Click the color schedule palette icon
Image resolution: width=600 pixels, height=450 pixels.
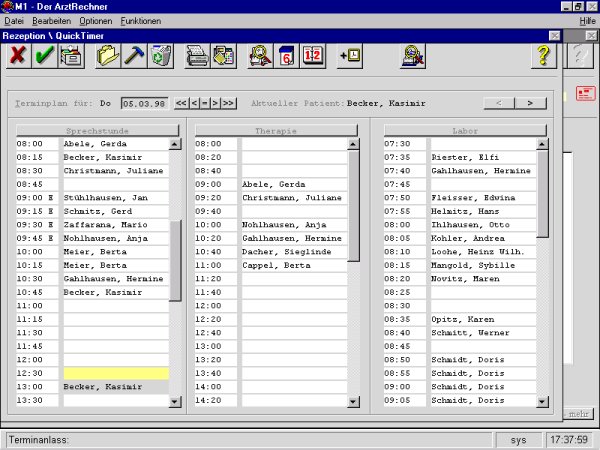(224, 56)
